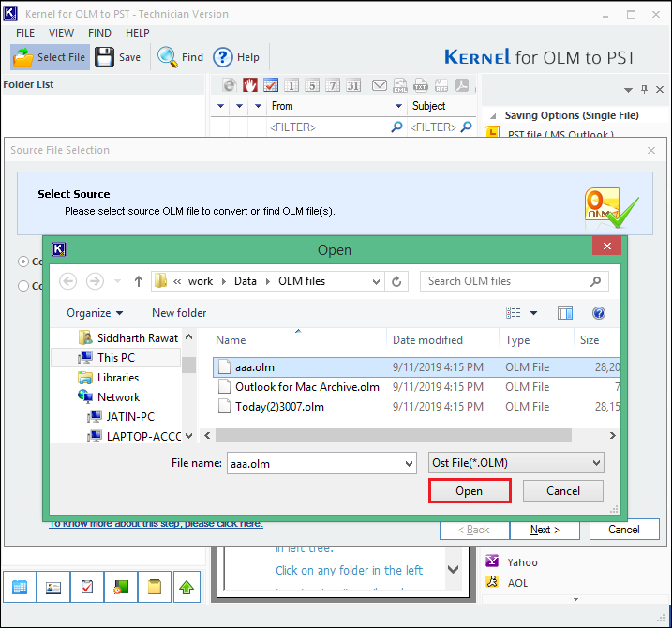Go up one folder level arrow
Image resolution: width=672 pixels, height=628 pixels.
tap(139, 281)
